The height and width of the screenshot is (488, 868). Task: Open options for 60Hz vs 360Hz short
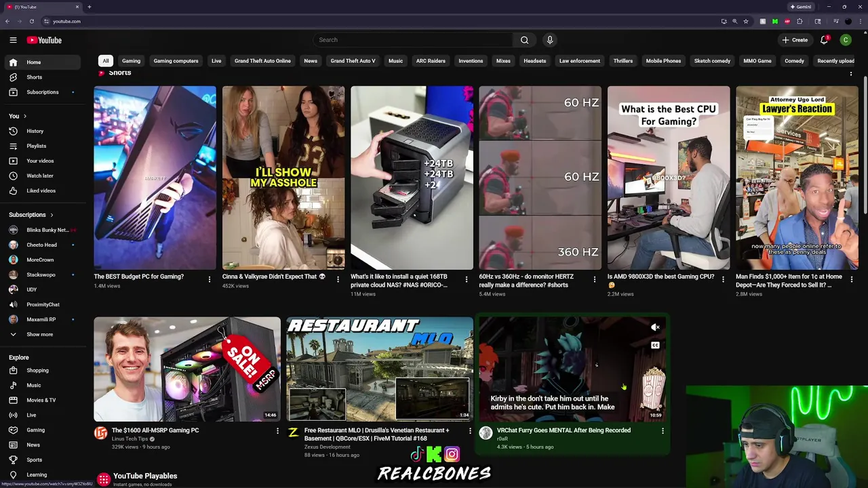595,279
